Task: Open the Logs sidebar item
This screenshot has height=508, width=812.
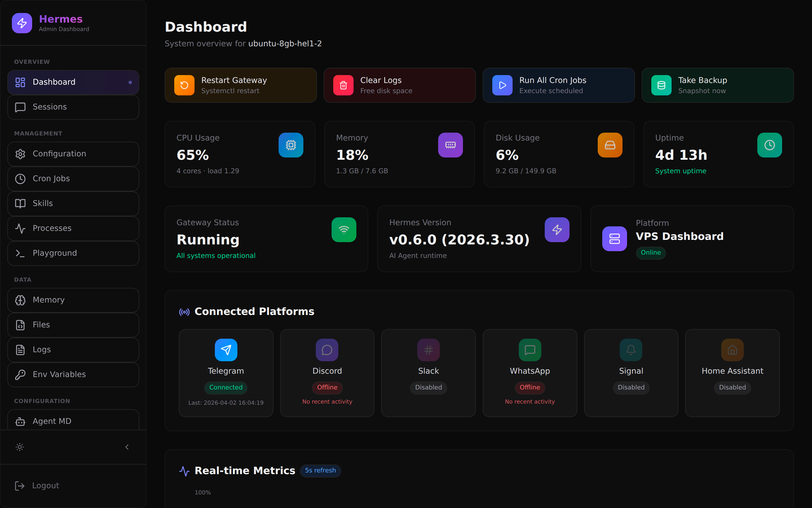Action: coord(73,350)
